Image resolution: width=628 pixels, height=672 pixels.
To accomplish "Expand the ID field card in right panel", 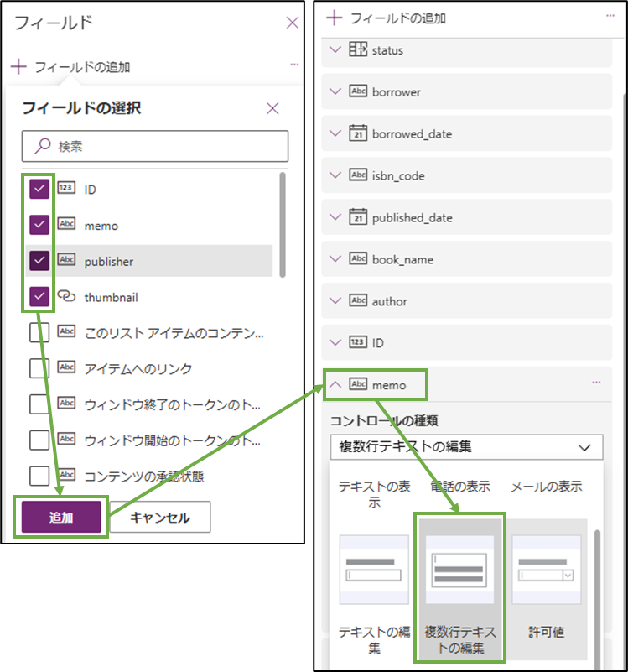I will (335, 342).
